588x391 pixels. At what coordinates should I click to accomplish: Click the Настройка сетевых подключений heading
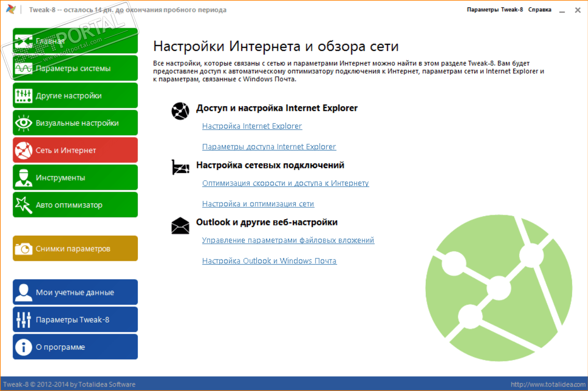[270, 165]
